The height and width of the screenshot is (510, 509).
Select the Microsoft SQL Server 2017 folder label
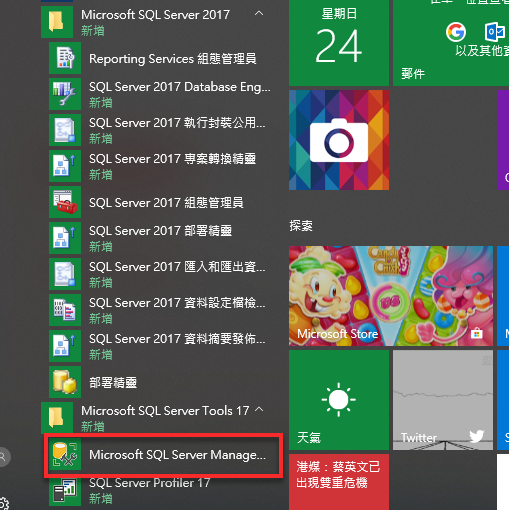[155, 15]
